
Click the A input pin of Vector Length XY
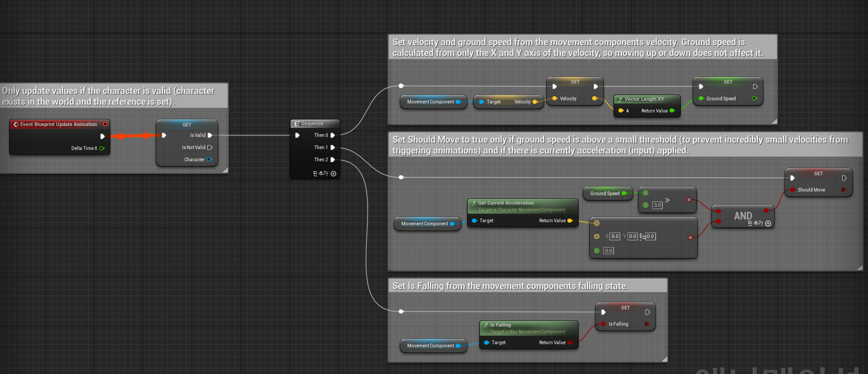click(x=621, y=111)
